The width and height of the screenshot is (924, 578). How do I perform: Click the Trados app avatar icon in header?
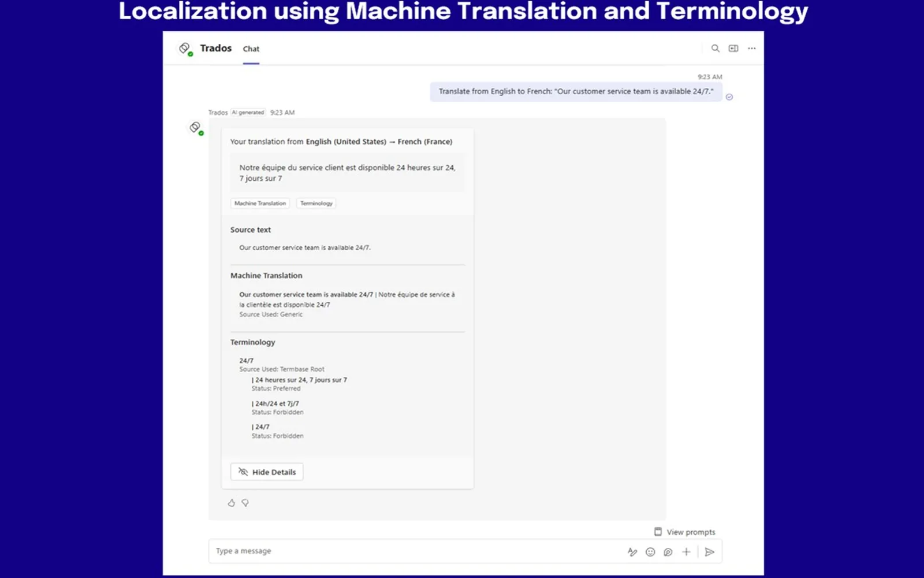pos(185,49)
